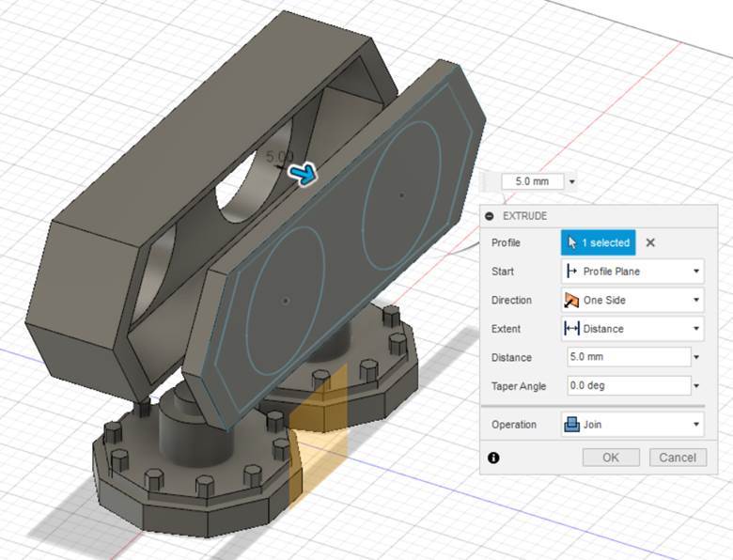Open arrow next to Distance field

click(x=696, y=357)
